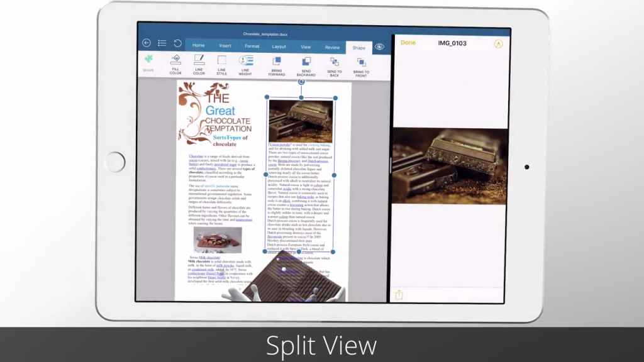Pick a Line Style
Screen dimensions: 644x362
pyautogui.click(x=222, y=65)
